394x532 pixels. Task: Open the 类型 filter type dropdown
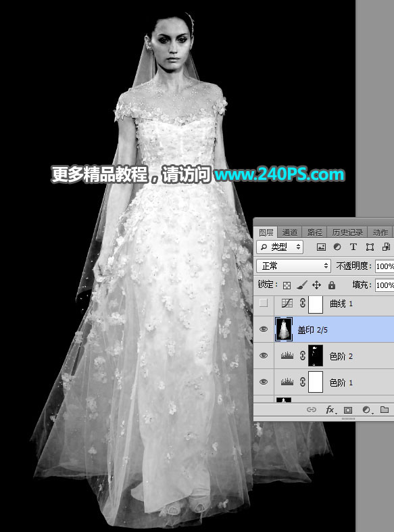tap(280, 247)
